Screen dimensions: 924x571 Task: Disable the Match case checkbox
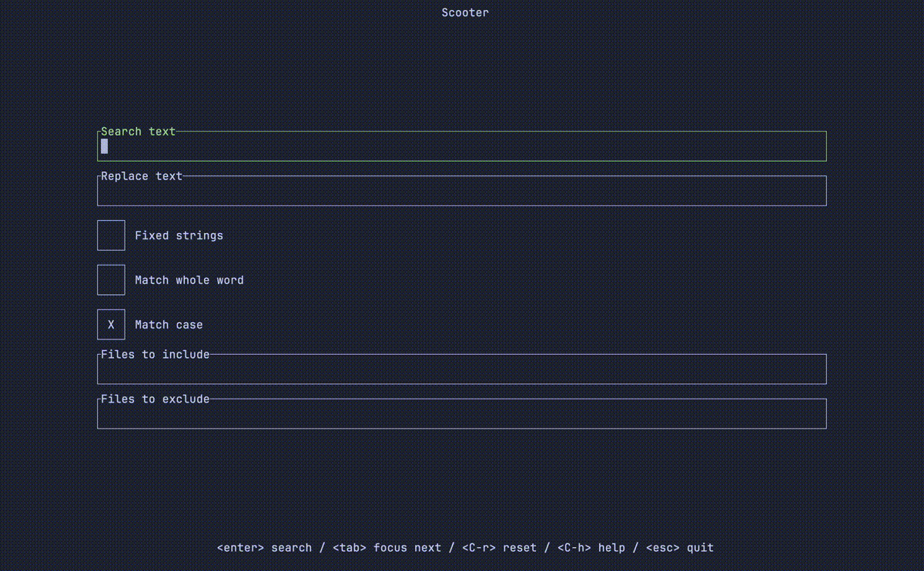pyautogui.click(x=110, y=324)
